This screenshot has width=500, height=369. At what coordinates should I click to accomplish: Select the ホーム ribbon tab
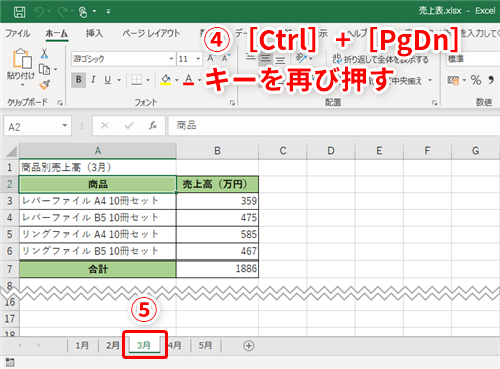57,33
